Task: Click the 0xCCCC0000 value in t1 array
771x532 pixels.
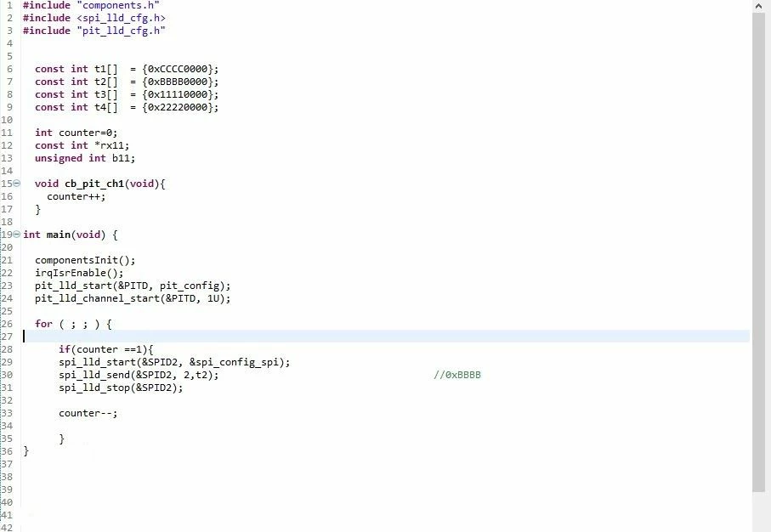Action: [178, 69]
